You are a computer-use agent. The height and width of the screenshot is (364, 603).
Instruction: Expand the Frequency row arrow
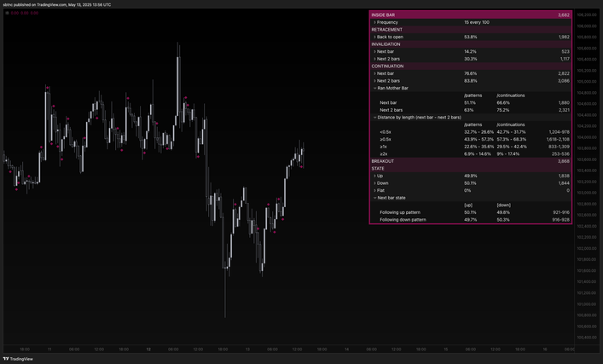tap(374, 21)
